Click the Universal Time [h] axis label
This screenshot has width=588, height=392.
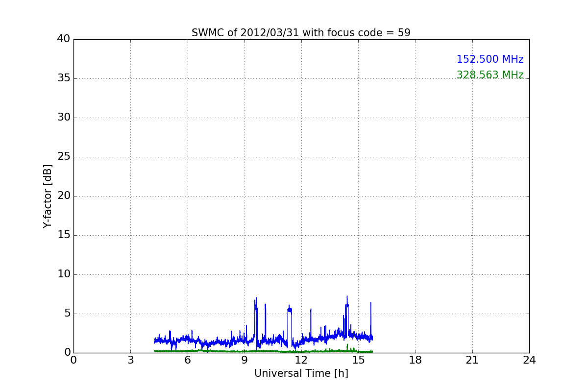(301, 373)
